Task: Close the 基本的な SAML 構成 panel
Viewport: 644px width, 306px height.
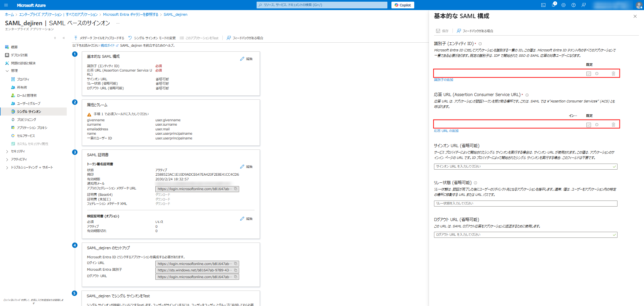Action: (x=635, y=16)
